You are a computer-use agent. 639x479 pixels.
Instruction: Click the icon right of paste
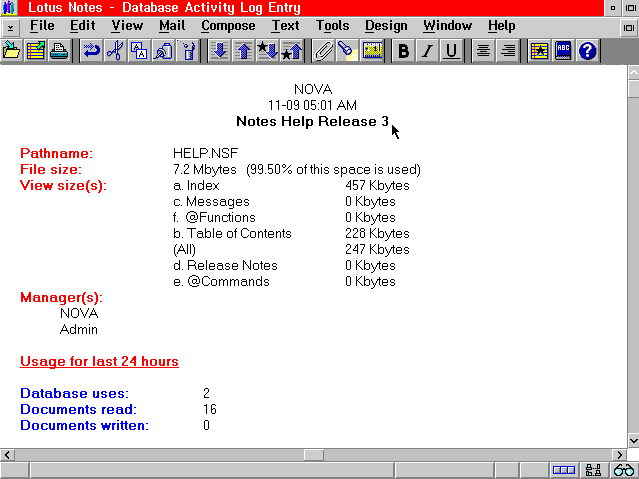tap(187, 51)
